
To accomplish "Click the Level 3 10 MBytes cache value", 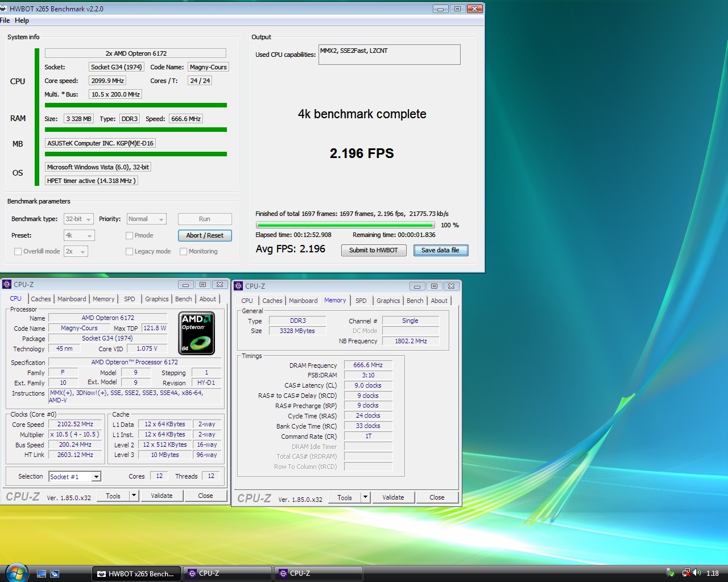I will pos(165,455).
